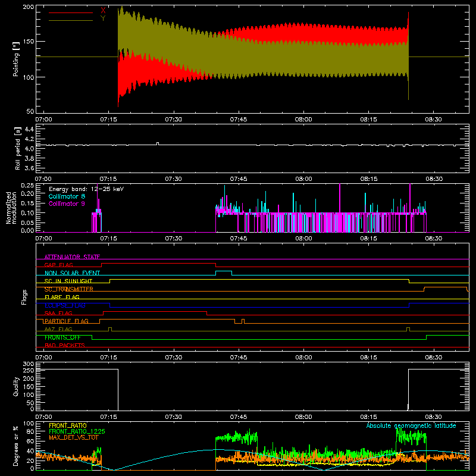Click the X legend label
The image size is (476, 476).
click(x=103, y=11)
